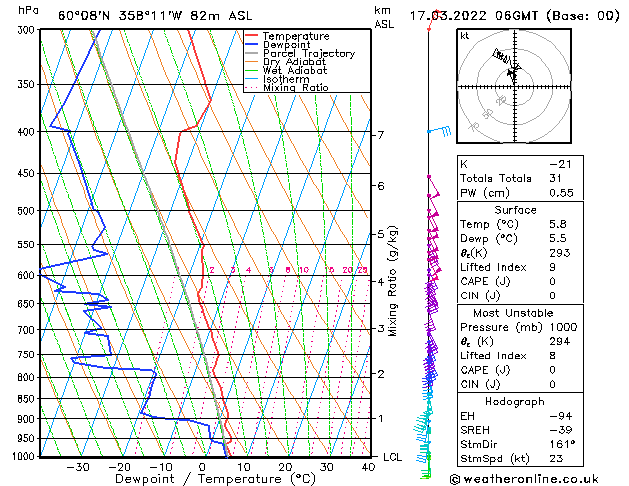The image size is (629, 486).
Task: Click the blue wind barb at 400 hPa
Action: click(440, 131)
